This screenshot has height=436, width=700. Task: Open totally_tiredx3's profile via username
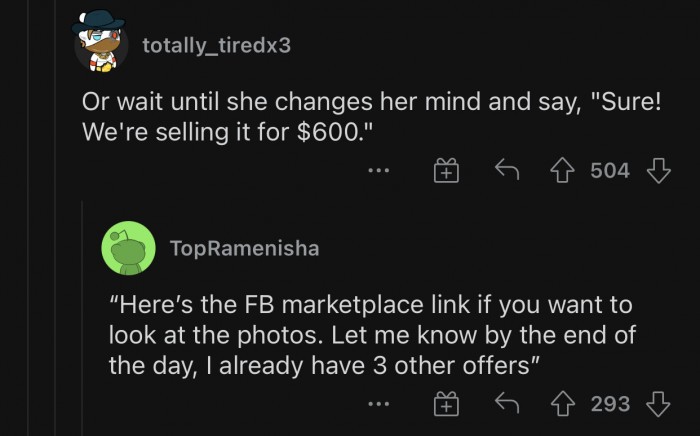pyautogui.click(x=217, y=46)
